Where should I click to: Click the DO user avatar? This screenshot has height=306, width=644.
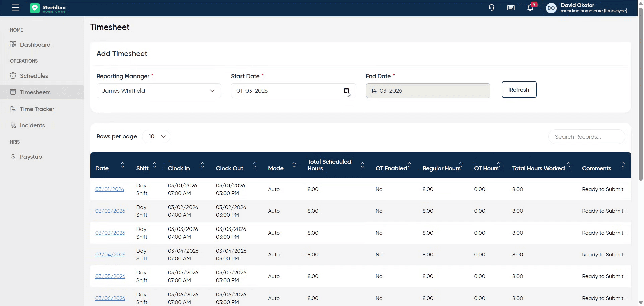[x=551, y=8]
